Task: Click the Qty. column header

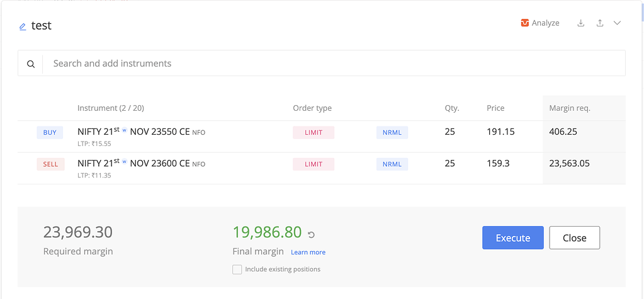Action: click(452, 108)
